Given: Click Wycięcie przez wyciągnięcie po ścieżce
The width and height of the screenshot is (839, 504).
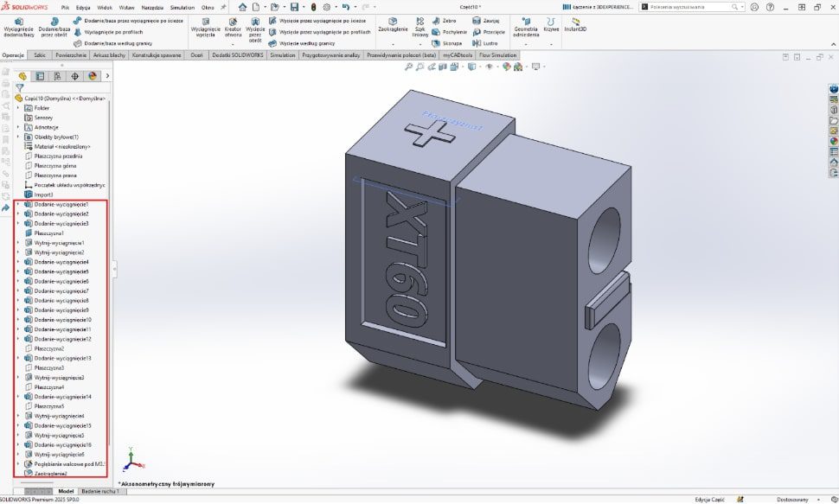Looking at the screenshot, I should [x=317, y=21].
